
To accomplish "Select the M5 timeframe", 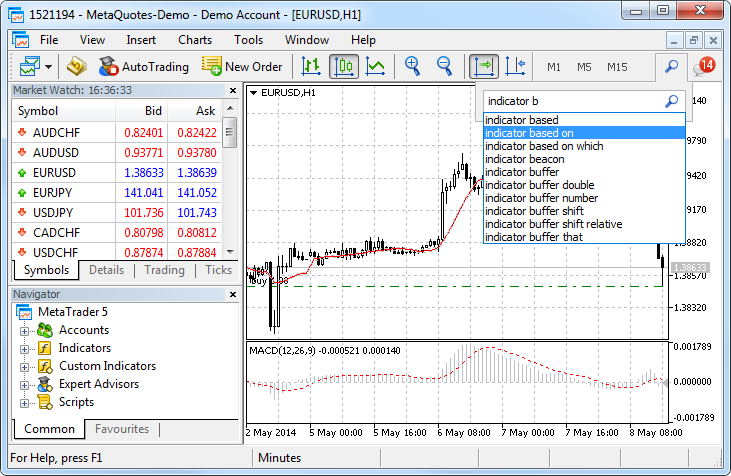I will click(584, 67).
